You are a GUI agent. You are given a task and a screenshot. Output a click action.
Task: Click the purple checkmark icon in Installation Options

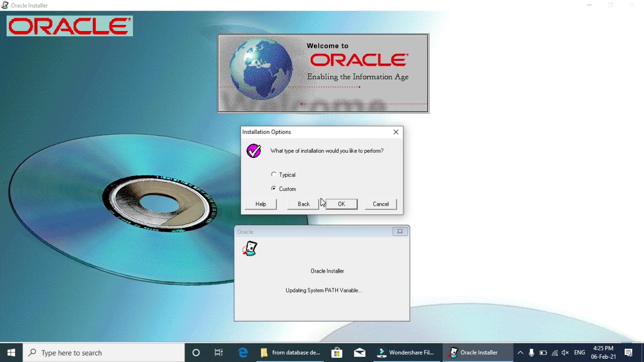(254, 151)
